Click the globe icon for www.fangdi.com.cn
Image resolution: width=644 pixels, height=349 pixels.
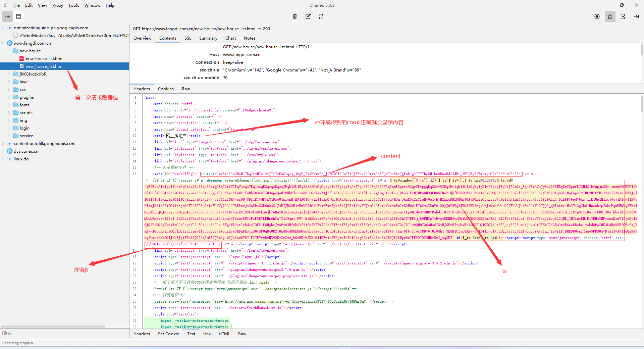pos(10,43)
